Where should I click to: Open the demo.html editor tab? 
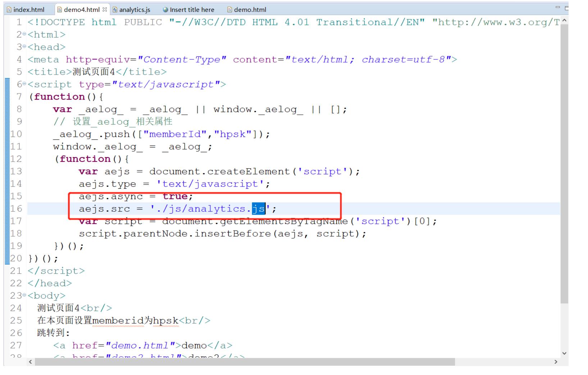click(247, 10)
